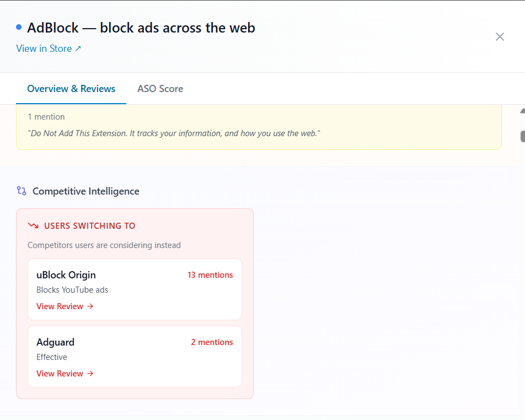This screenshot has height=420, width=525.
Task: Click the Competitive Intelligence section icon
Action: 22,191
